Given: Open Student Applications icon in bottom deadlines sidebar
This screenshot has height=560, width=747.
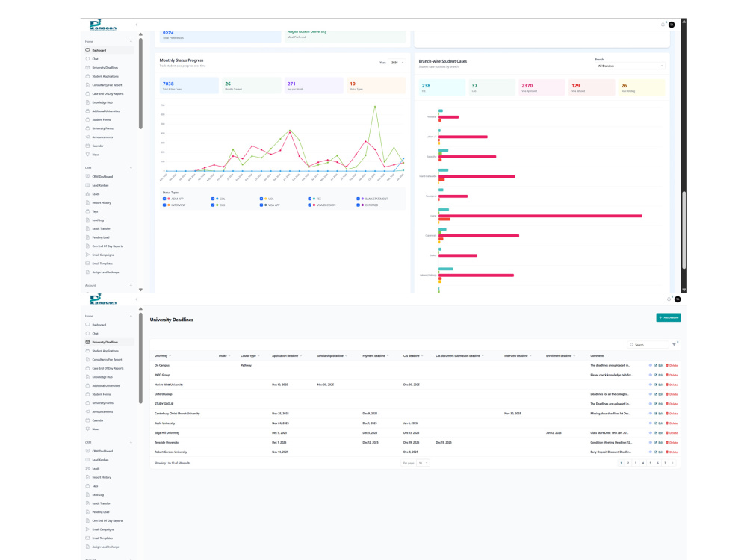Looking at the screenshot, I should (x=87, y=351).
